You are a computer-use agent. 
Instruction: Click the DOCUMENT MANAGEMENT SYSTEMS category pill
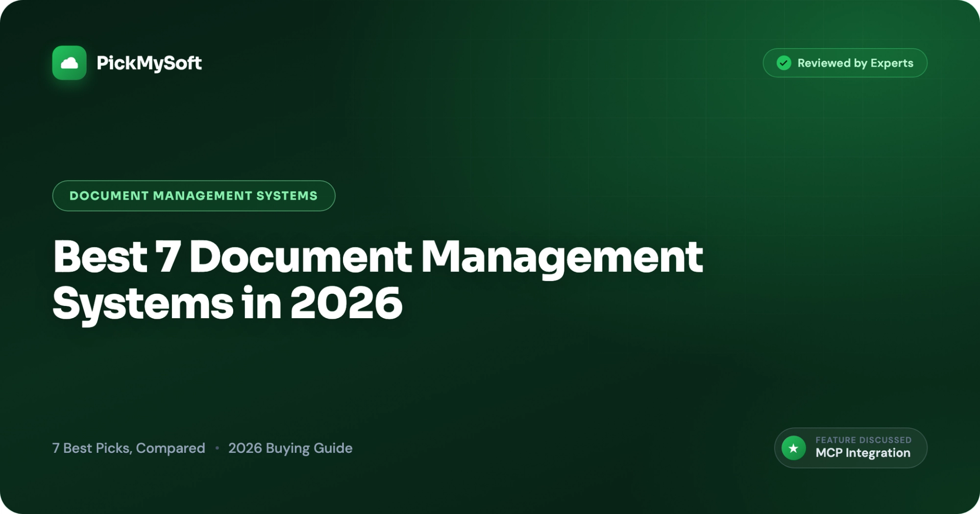click(x=194, y=196)
